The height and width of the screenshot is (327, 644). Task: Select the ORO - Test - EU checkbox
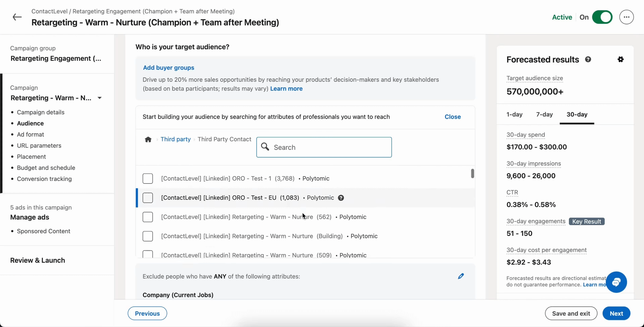tap(148, 198)
